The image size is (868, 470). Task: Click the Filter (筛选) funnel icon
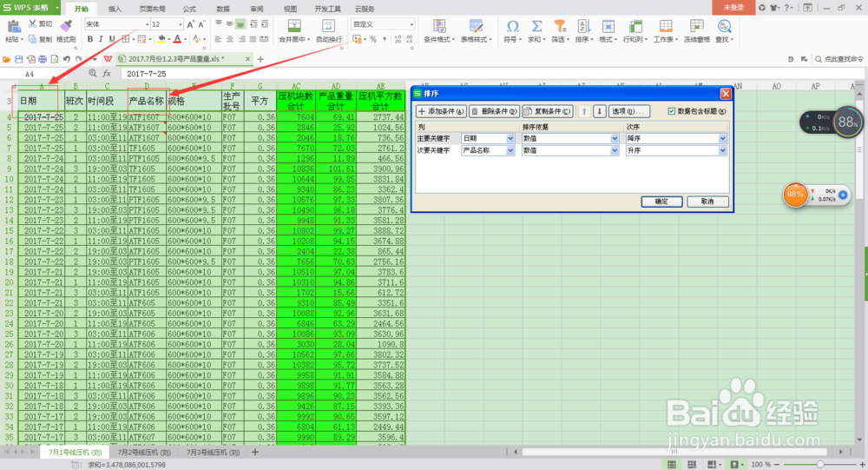coord(560,26)
